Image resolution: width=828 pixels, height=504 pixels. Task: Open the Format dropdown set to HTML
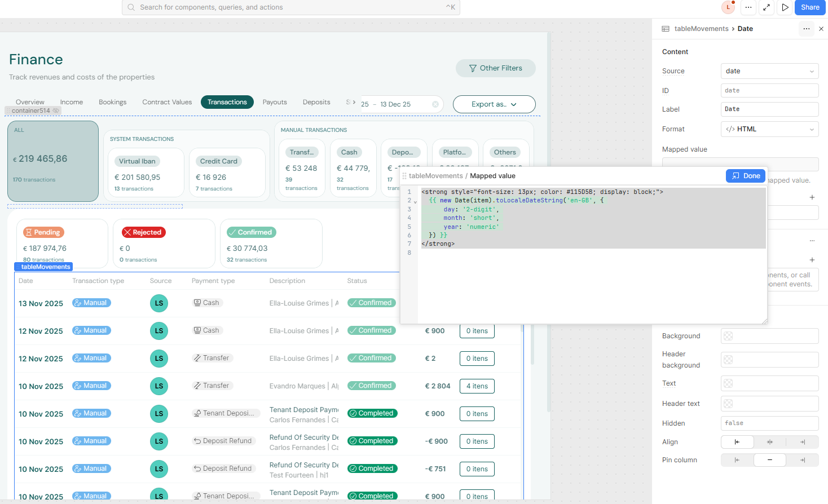click(x=769, y=129)
